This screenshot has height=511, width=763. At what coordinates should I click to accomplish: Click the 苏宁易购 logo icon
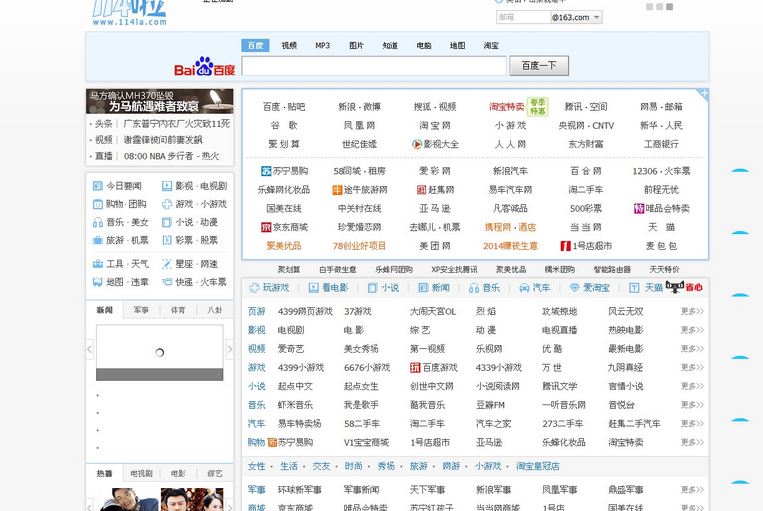point(266,171)
